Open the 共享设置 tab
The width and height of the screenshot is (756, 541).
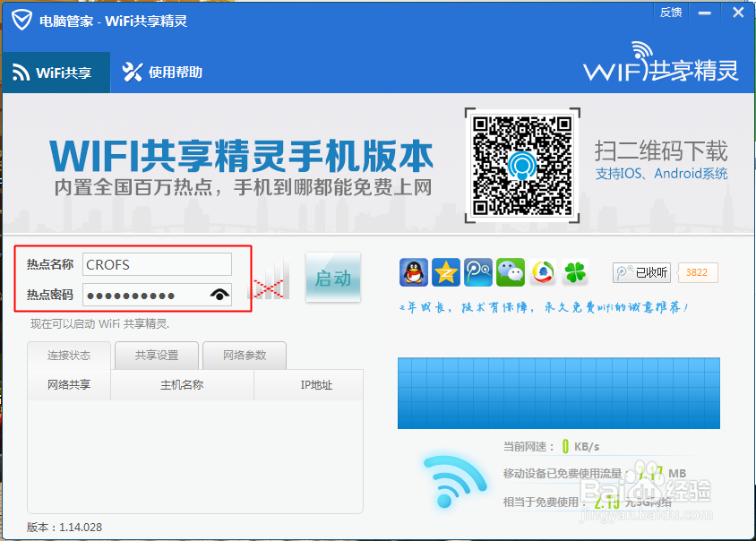pyautogui.click(x=157, y=356)
